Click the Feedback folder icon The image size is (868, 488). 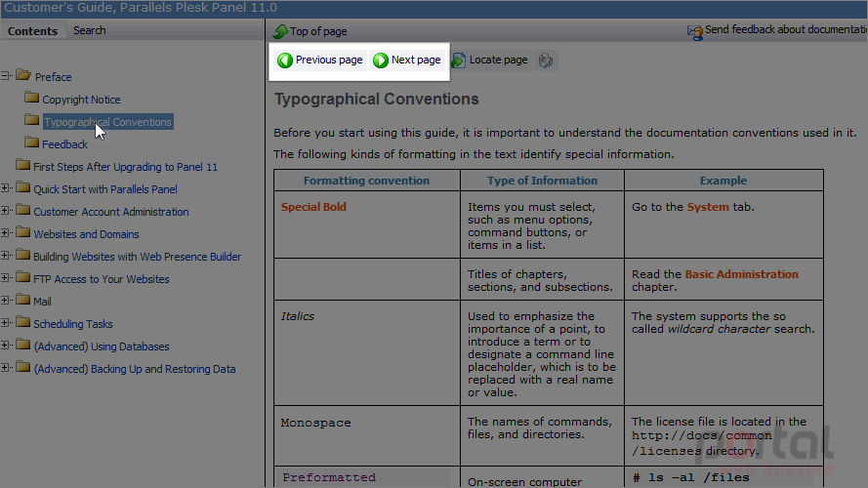click(x=31, y=142)
